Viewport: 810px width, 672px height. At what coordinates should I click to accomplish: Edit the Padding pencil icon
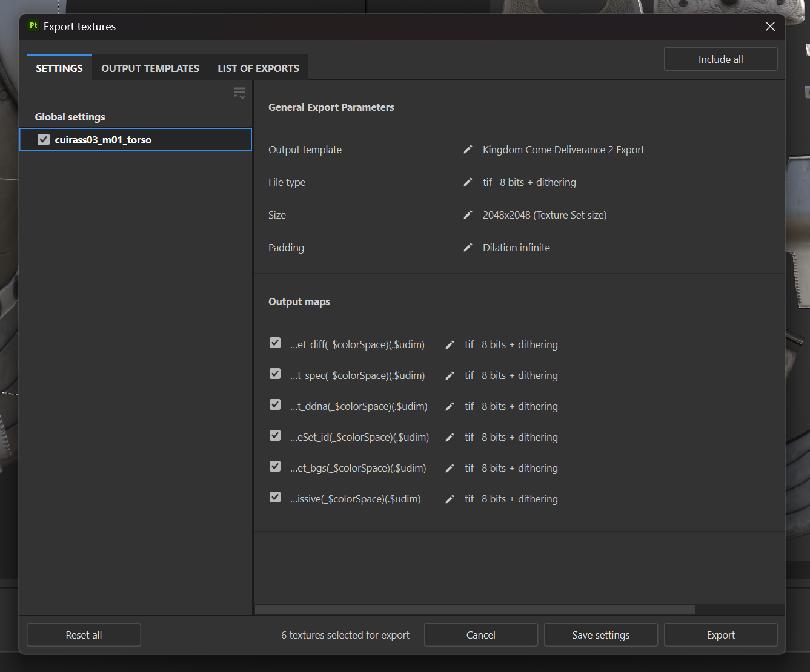point(468,248)
